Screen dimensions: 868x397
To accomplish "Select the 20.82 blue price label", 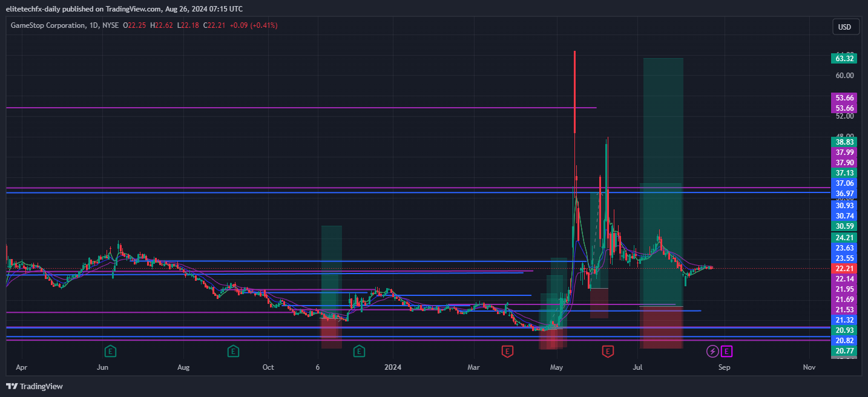I will coord(844,341).
